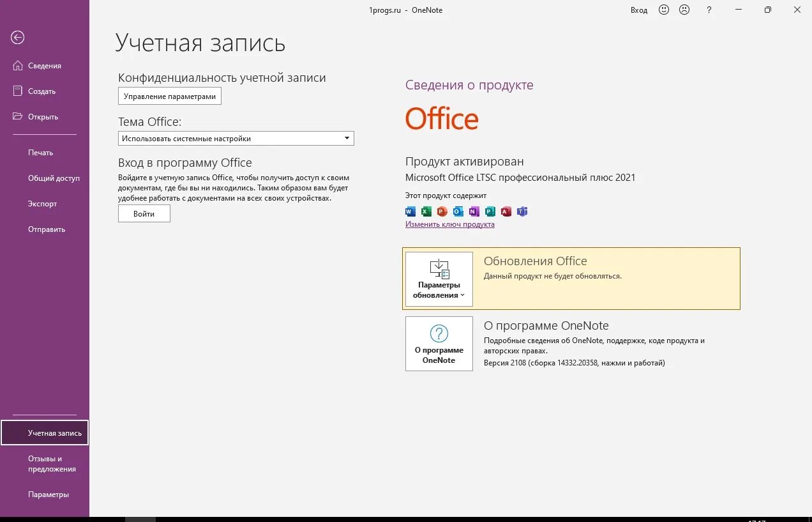Click the Help question mark icon
The height and width of the screenshot is (522, 812).
pos(709,10)
